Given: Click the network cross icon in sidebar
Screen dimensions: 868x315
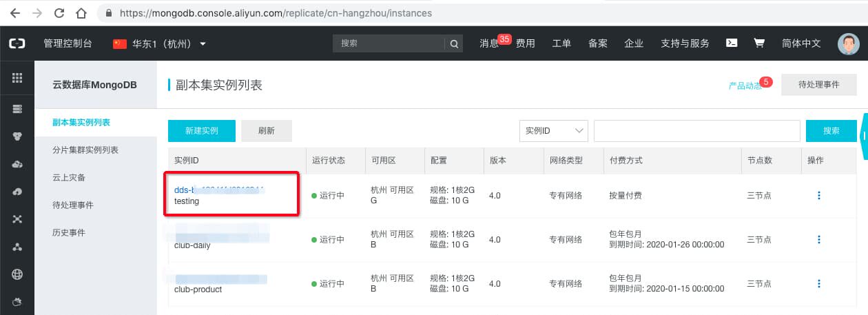Looking at the screenshot, I should click(17, 219).
